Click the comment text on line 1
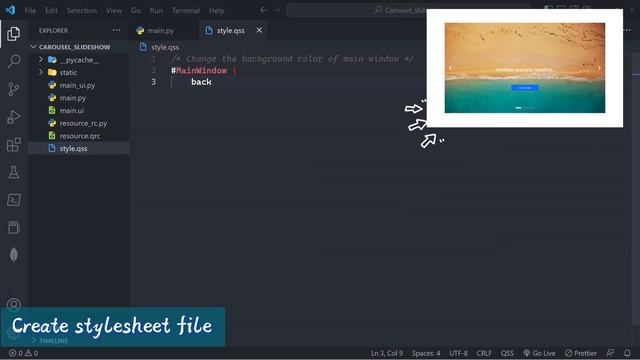 click(293, 59)
